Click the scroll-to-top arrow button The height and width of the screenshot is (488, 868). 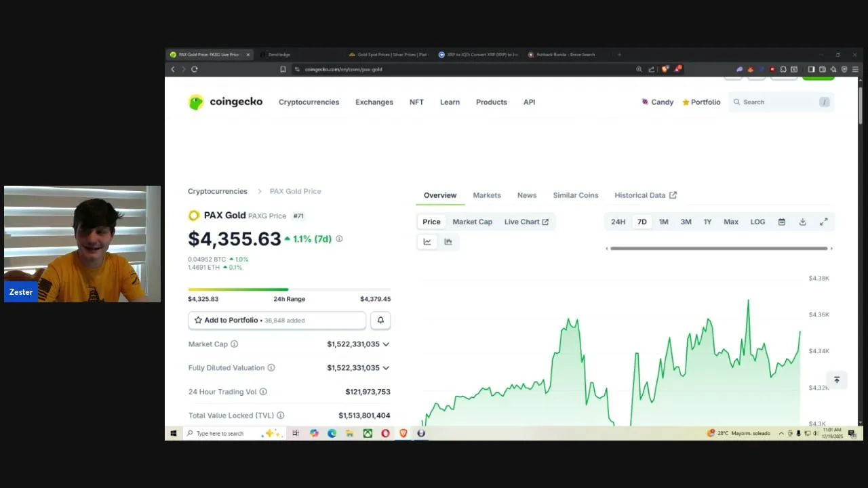click(x=837, y=380)
